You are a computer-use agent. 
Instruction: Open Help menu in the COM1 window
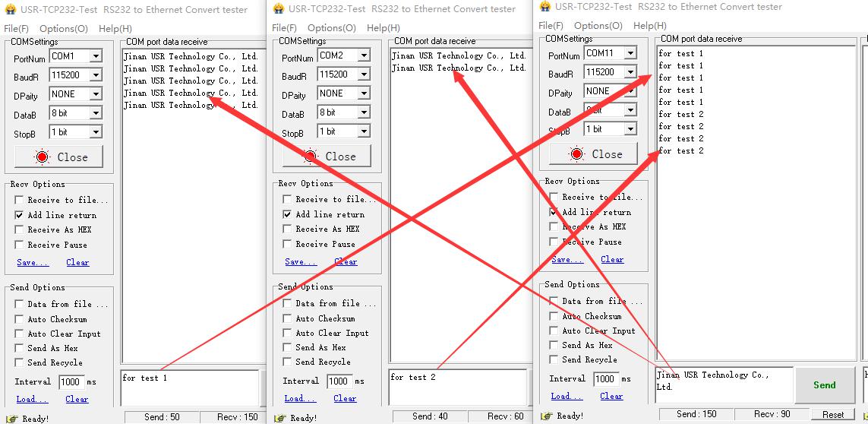click(x=115, y=29)
